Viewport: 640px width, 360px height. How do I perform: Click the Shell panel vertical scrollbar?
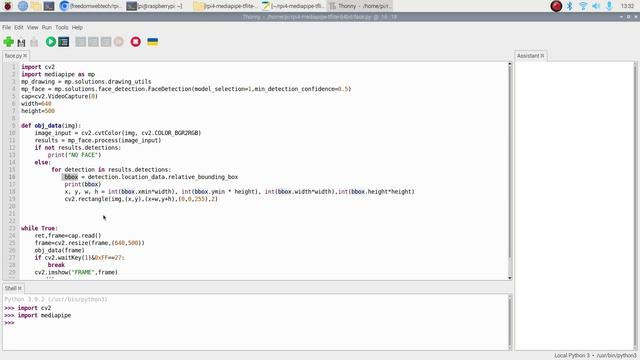(509, 322)
